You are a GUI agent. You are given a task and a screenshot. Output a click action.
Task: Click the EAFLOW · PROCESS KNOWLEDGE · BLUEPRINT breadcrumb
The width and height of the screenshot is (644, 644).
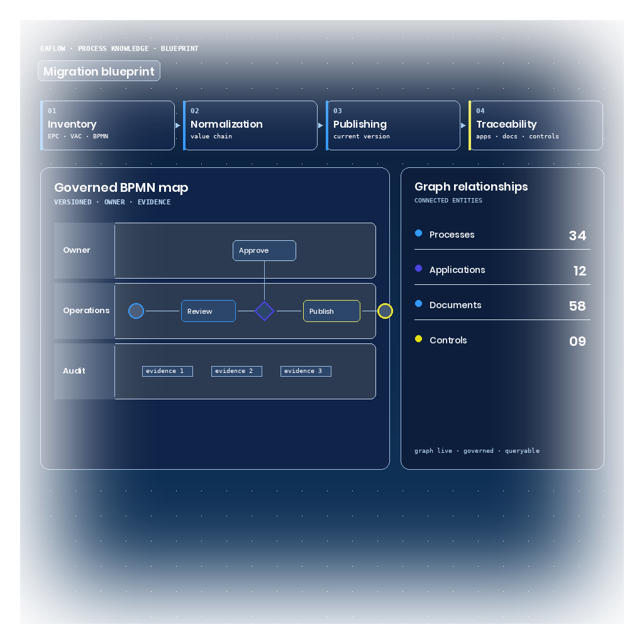pyautogui.click(x=119, y=48)
